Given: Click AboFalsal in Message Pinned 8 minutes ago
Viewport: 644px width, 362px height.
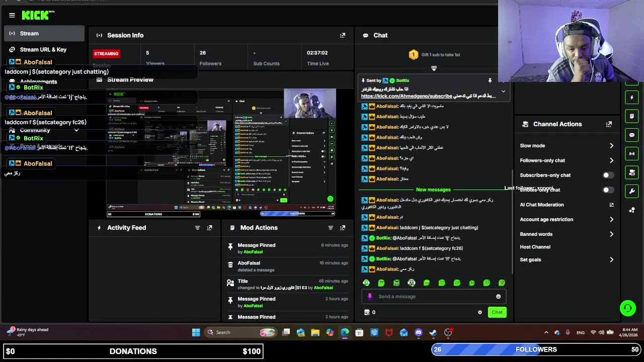Looking at the screenshot, I should [x=253, y=252].
